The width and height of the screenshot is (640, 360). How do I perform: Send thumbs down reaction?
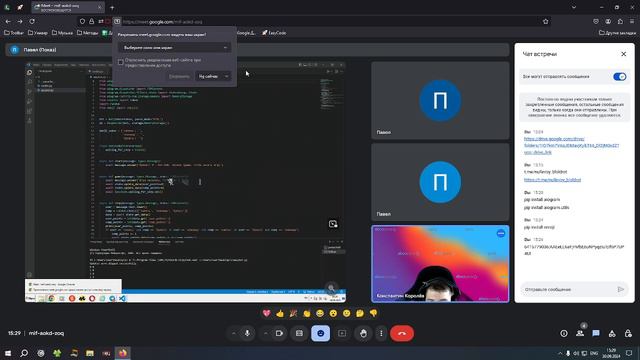(373, 313)
